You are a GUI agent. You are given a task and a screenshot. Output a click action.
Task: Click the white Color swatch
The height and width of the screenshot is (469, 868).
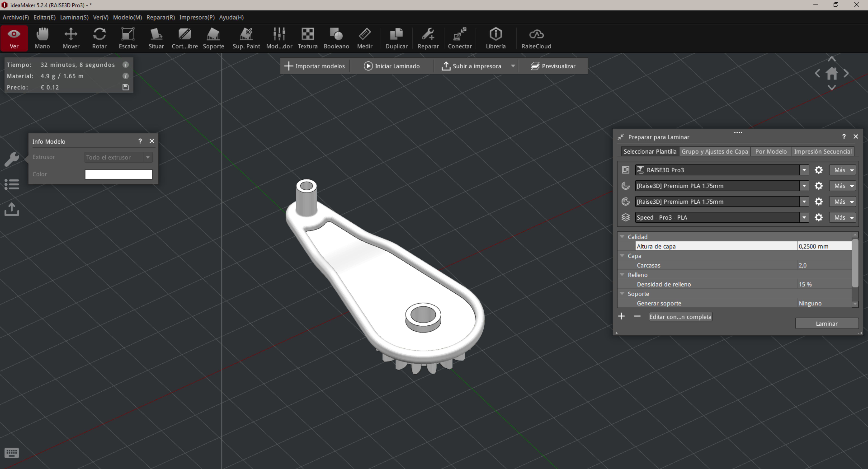point(118,174)
